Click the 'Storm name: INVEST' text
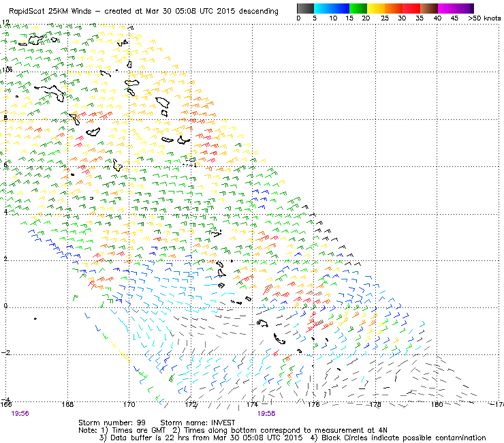Image resolution: width=504 pixels, height=443 pixels. coord(198,423)
